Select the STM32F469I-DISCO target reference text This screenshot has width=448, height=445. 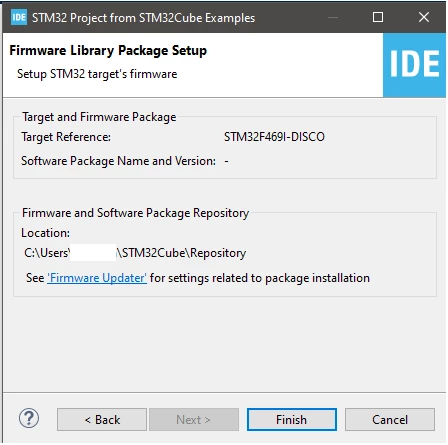[x=274, y=137]
